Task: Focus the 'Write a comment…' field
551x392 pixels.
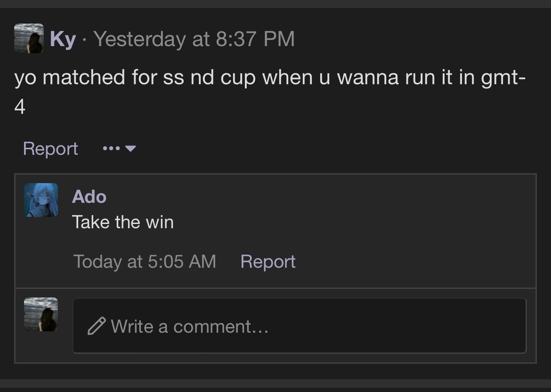Action: pyautogui.click(x=300, y=326)
